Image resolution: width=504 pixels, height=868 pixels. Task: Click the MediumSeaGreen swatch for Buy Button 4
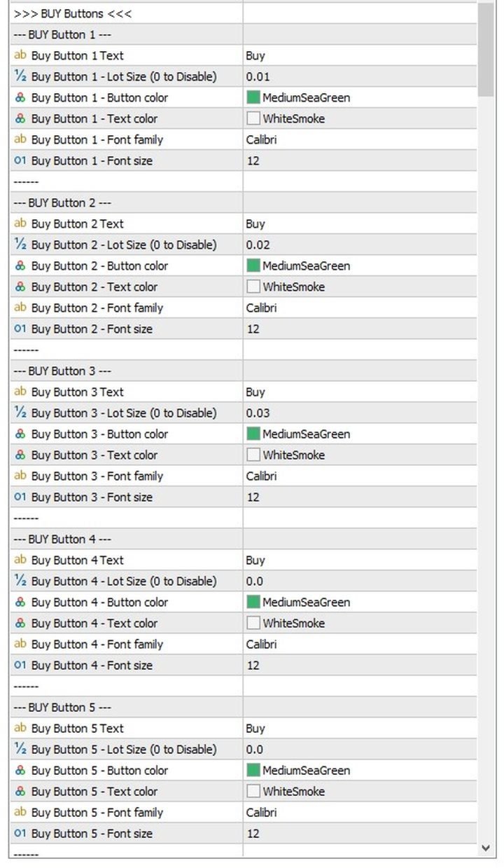click(253, 602)
